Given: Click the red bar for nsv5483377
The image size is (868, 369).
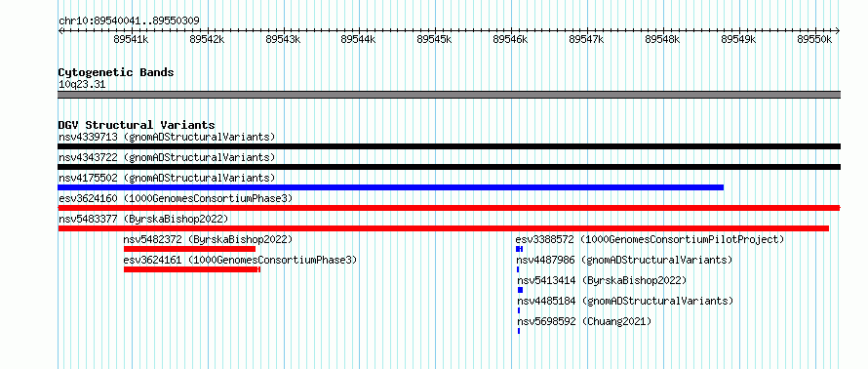Looking at the screenshot, I should 444,228.
